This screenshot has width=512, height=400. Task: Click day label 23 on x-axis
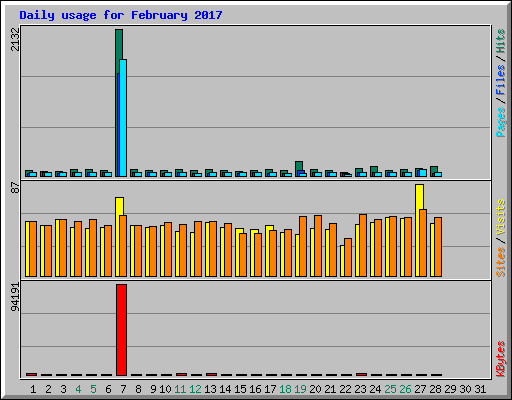pos(360,389)
